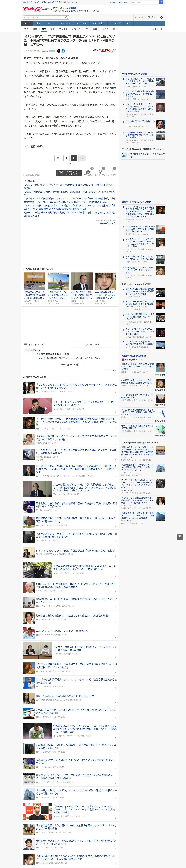Open the 大谷翔平がNYファンに同調 article
The image size is (186, 868).
point(76,762)
